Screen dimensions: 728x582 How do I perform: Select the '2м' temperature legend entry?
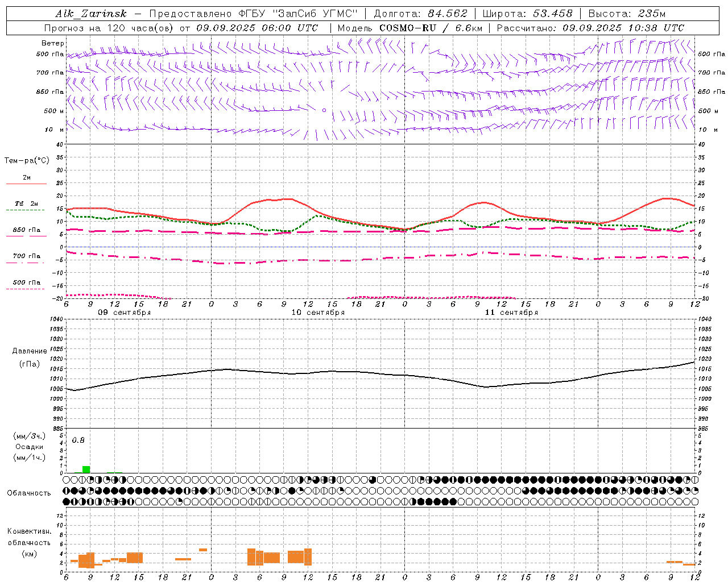tap(27, 177)
